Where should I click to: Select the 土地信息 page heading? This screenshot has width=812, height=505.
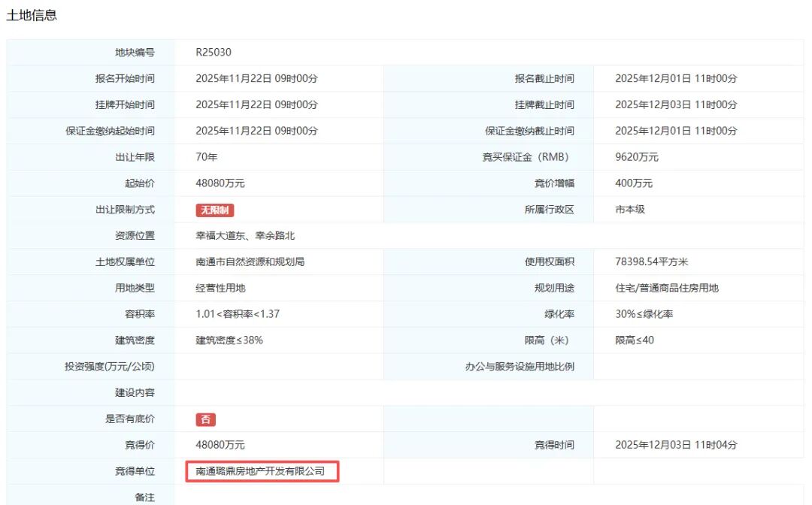click(30, 14)
